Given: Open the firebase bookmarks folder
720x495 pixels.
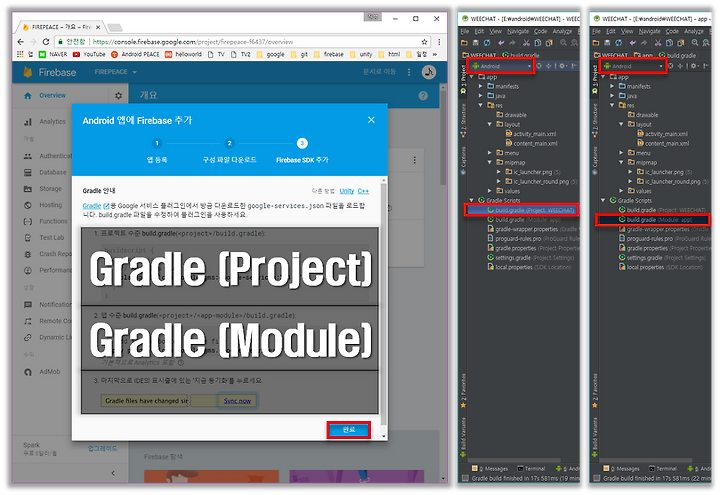Looking at the screenshot, I should point(329,54).
